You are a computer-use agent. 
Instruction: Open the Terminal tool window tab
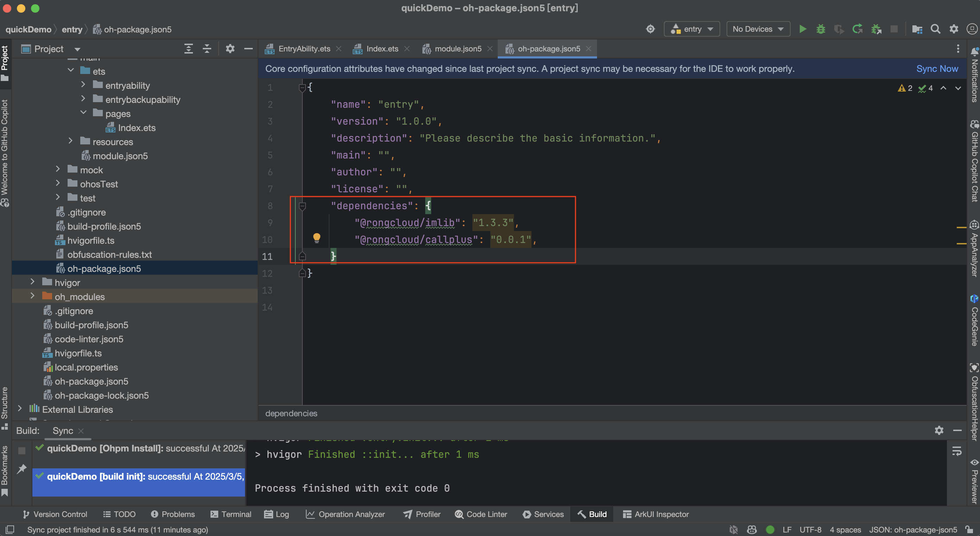pyautogui.click(x=231, y=514)
